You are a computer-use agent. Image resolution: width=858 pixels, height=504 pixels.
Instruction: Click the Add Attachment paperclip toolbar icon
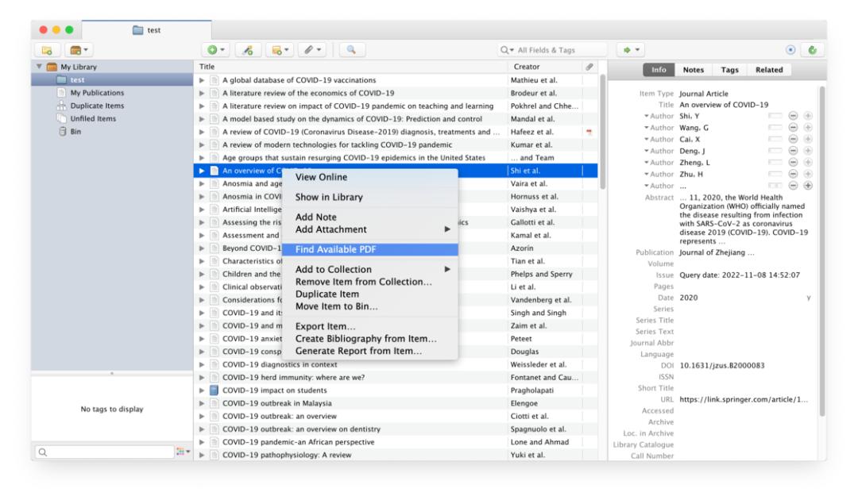tap(315, 51)
